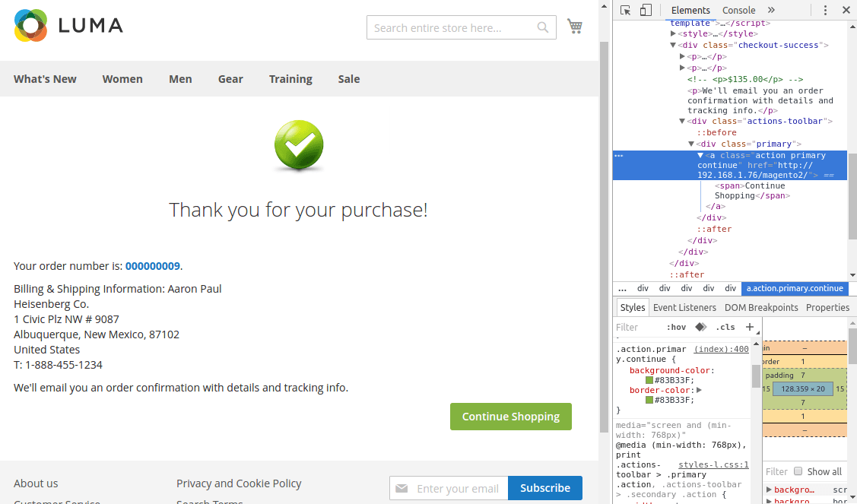Select a.action.primary.continue breadcrumb
This screenshot has height=504, width=857.
(795, 288)
